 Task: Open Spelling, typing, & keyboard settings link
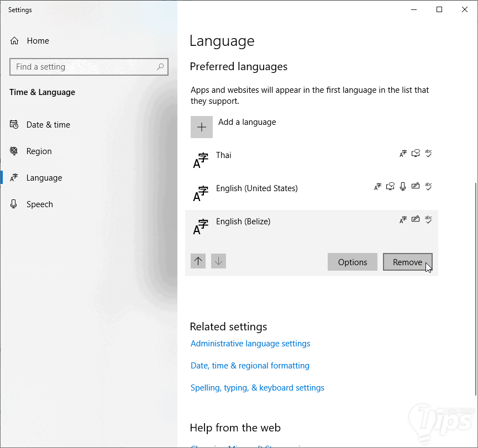tap(258, 388)
